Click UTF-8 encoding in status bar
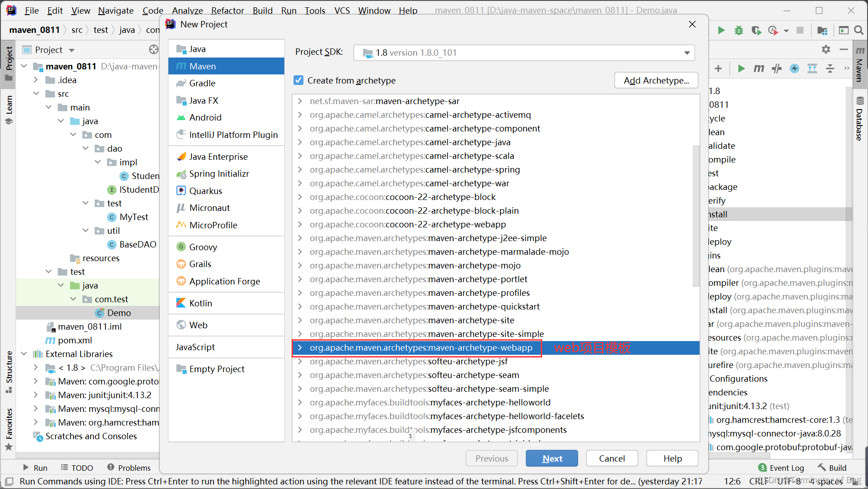This screenshot has width=868, height=489. click(789, 481)
